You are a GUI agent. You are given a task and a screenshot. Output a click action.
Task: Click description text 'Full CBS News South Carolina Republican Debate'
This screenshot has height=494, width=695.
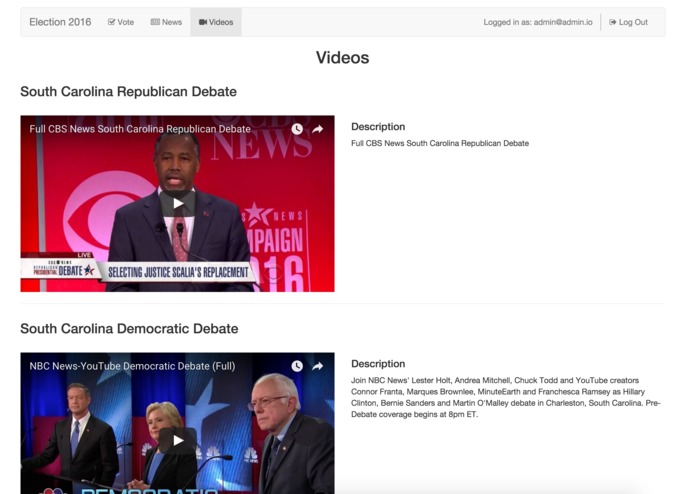pos(440,143)
